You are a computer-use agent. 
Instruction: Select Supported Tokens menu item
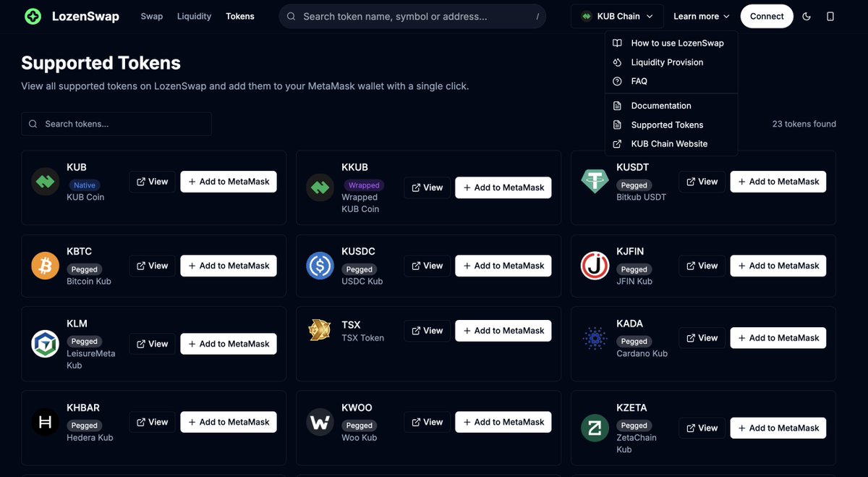tap(671, 124)
